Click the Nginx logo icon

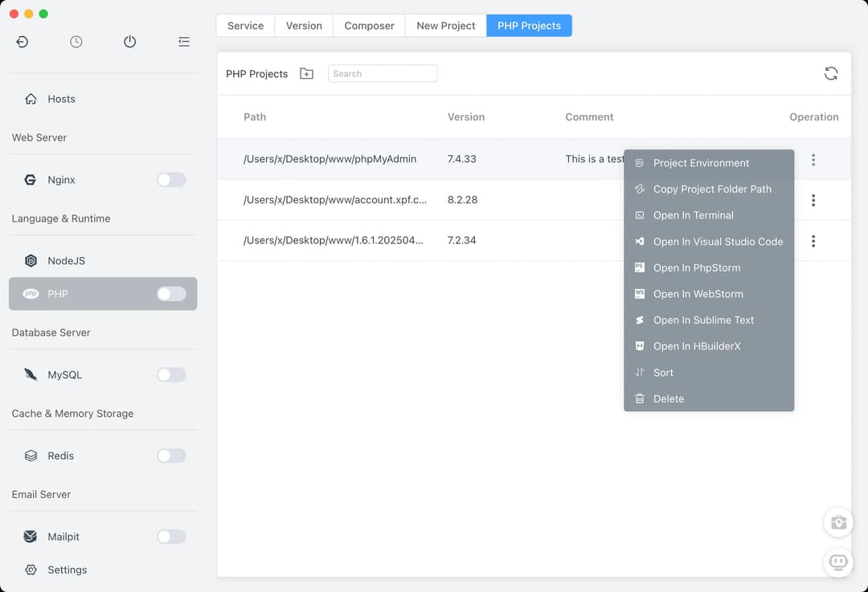31,180
